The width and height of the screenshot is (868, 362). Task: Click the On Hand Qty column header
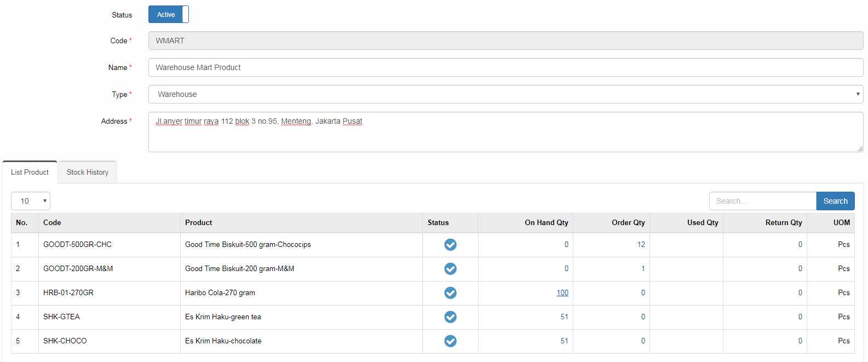(546, 223)
